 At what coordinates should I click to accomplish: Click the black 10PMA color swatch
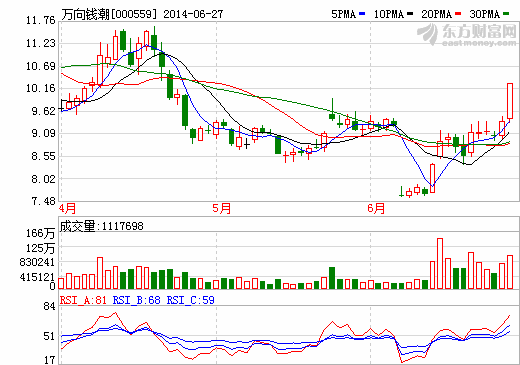[x=410, y=14]
